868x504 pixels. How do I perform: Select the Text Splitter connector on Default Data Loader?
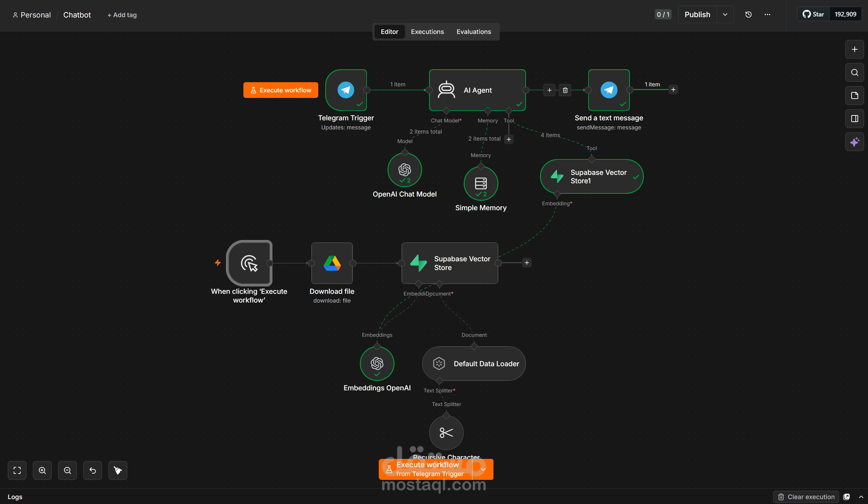pyautogui.click(x=439, y=381)
